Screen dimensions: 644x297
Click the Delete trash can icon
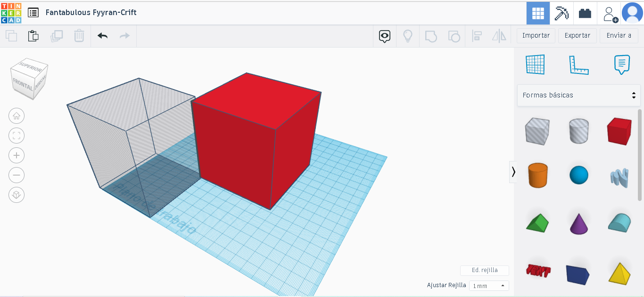click(79, 36)
